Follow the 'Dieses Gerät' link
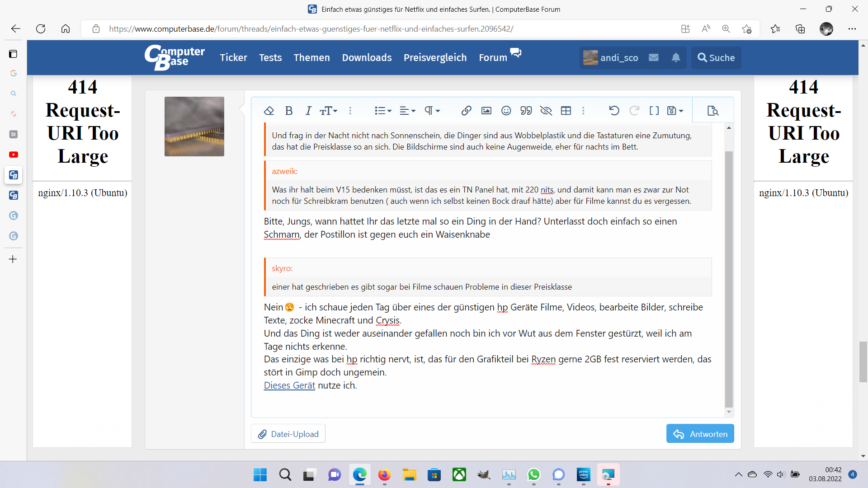This screenshot has height=488, width=868. tap(289, 385)
